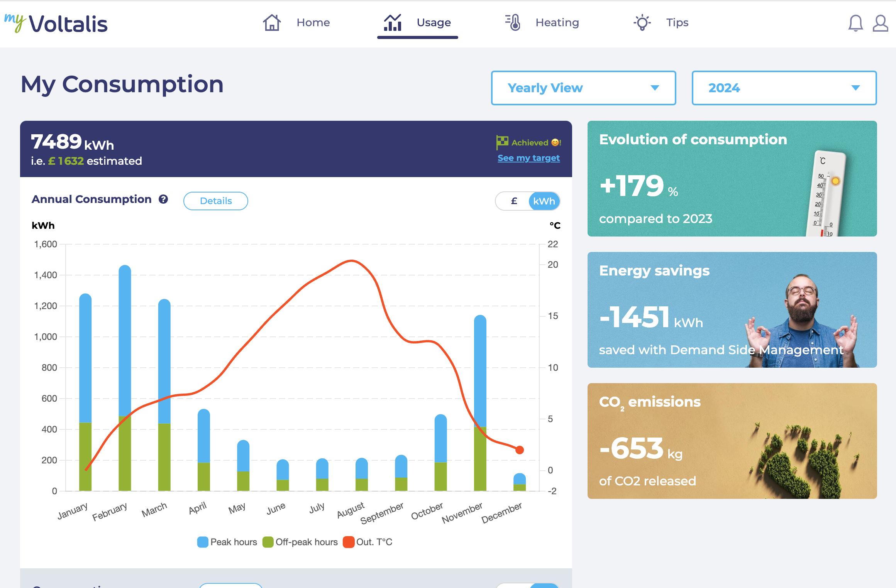Open the Yearly View dropdown

[583, 88]
